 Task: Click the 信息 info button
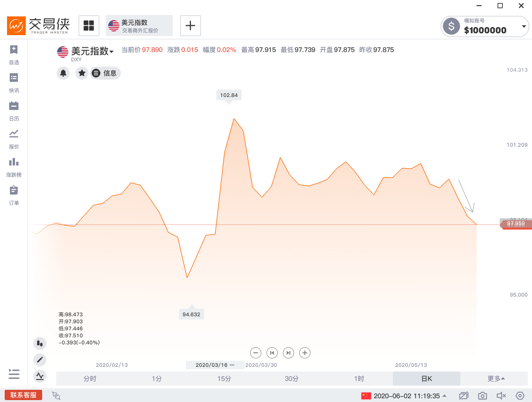click(x=105, y=73)
